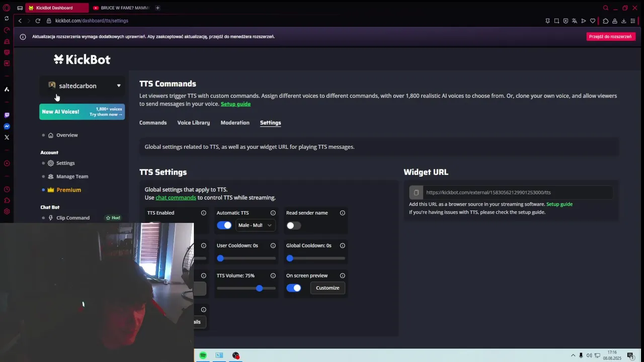Copy the widget URL with copy icon

[416, 193]
